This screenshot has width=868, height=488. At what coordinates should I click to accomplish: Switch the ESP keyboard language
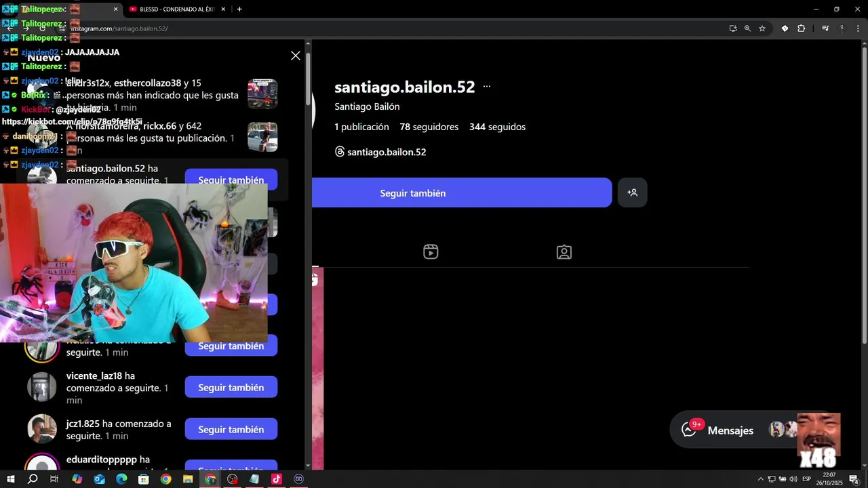[x=806, y=479]
